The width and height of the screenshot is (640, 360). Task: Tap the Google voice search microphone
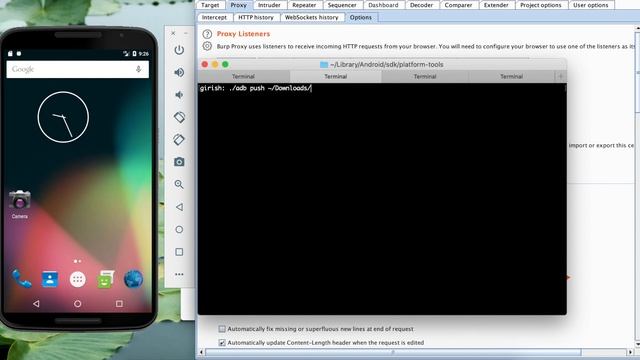tap(138, 69)
